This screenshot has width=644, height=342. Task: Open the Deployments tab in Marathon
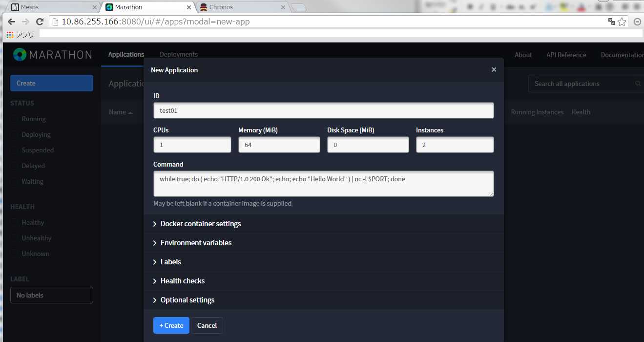pyautogui.click(x=179, y=55)
